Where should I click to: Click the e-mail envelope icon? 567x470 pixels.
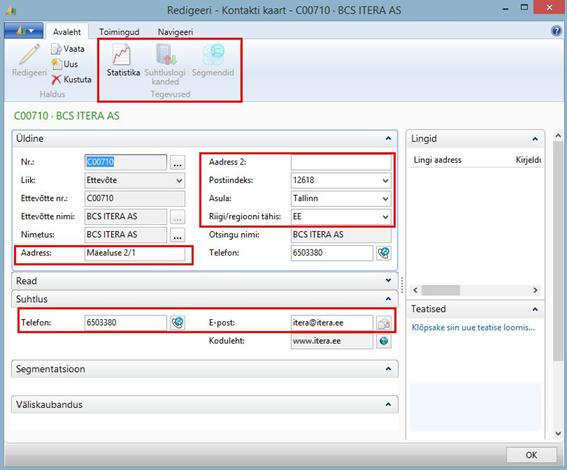point(384,322)
